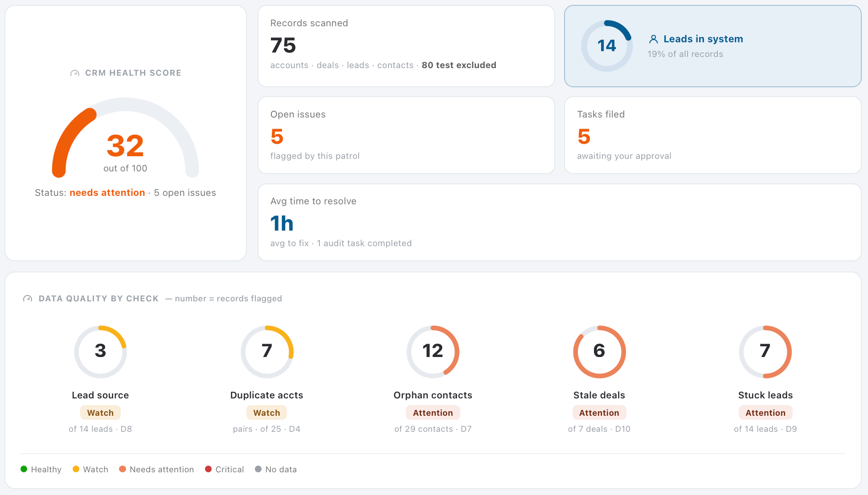The image size is (868, 495).
Task: Click the Watch badge under Duplicate accts
Action: [266, 413]
